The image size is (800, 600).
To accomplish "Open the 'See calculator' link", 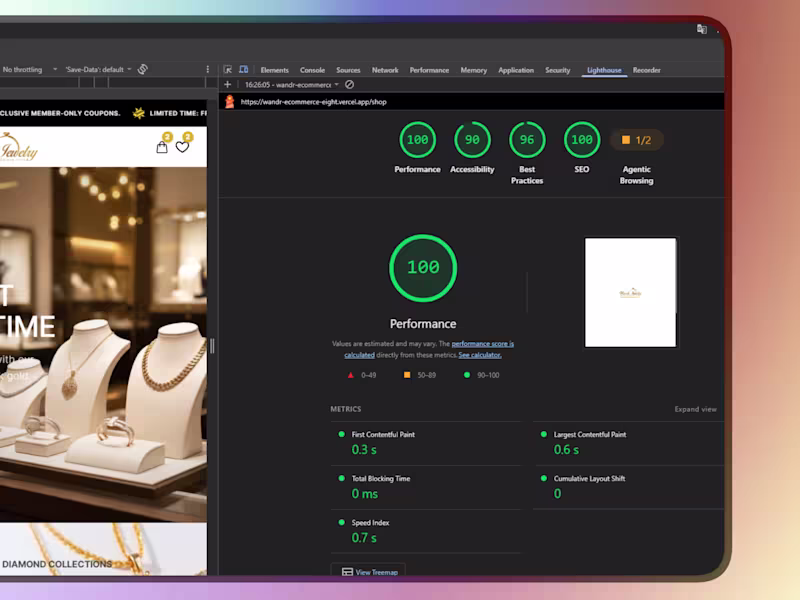I will click(x=480, y=355).
